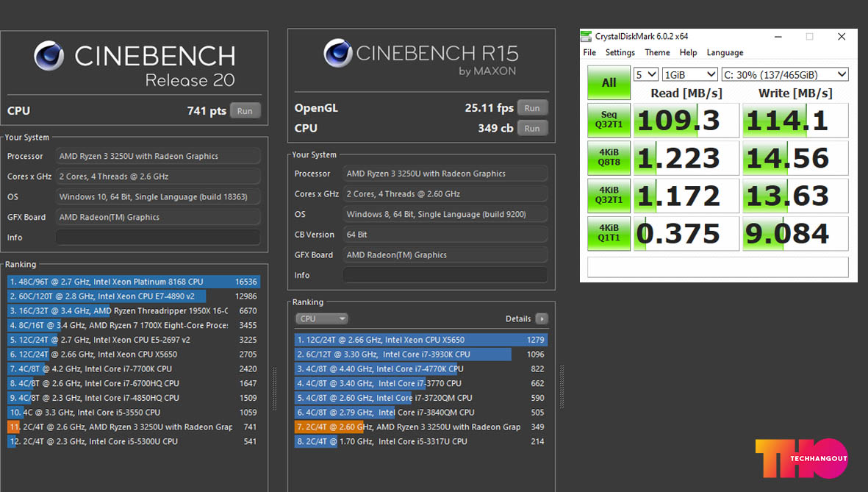The image size is (868, 492).
Task: Click the R15 CB Version 64 Bit field
Action: (445, 235)
